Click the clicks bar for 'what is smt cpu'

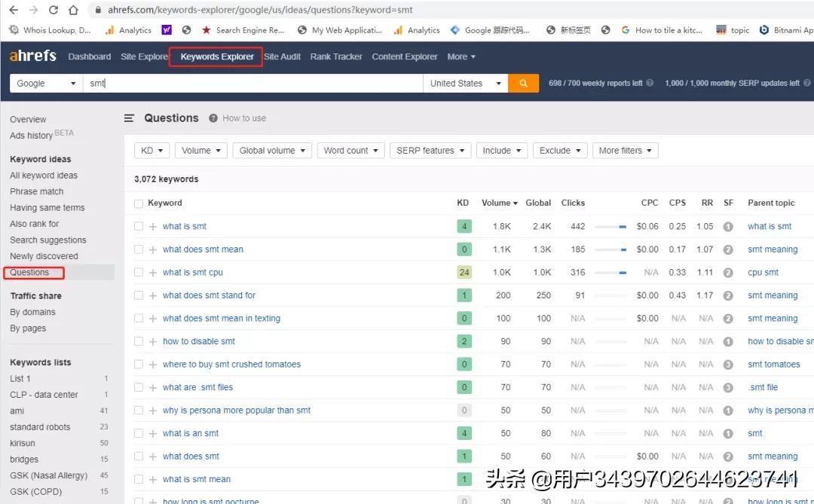coord(610,273)
